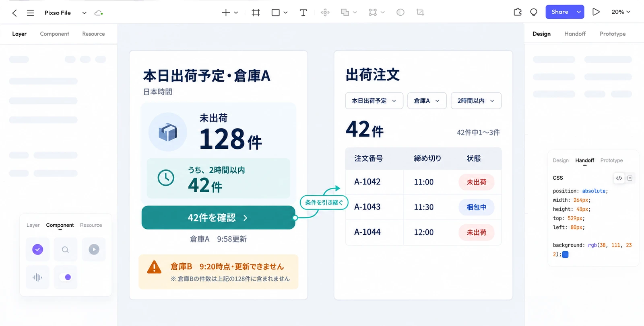Screen dimensions: 644x326
Task: Select Layer tab in the floating component card
Action: click(x=33, y=225)
